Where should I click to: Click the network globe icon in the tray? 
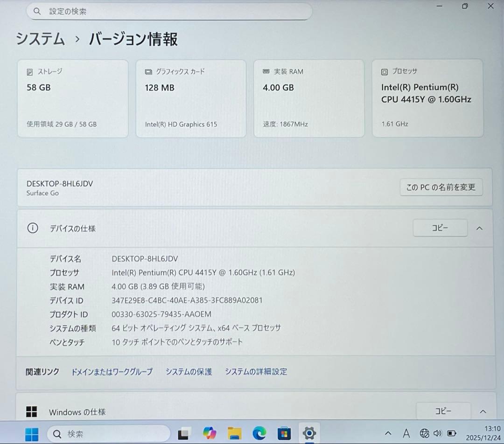click(x=425, y=433)
